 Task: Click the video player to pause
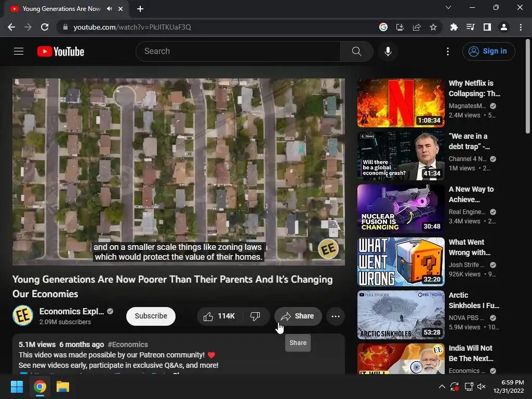coord(179,171)
